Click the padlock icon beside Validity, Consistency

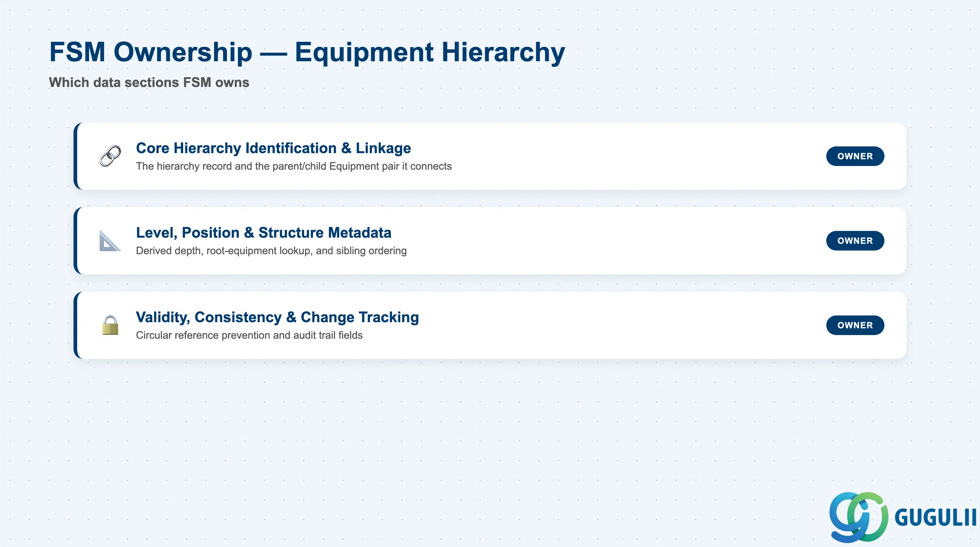pyautogui.click(x=110, y=325)
